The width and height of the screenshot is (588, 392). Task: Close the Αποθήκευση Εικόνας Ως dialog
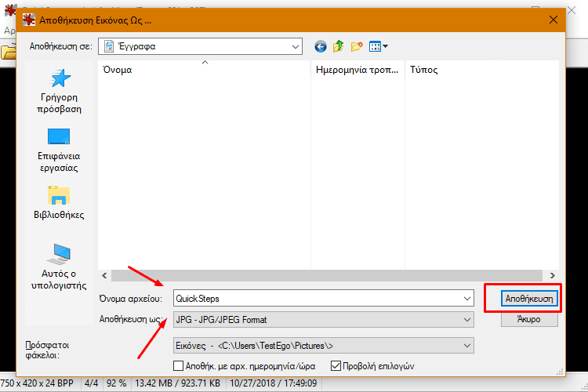click(554, 20)
